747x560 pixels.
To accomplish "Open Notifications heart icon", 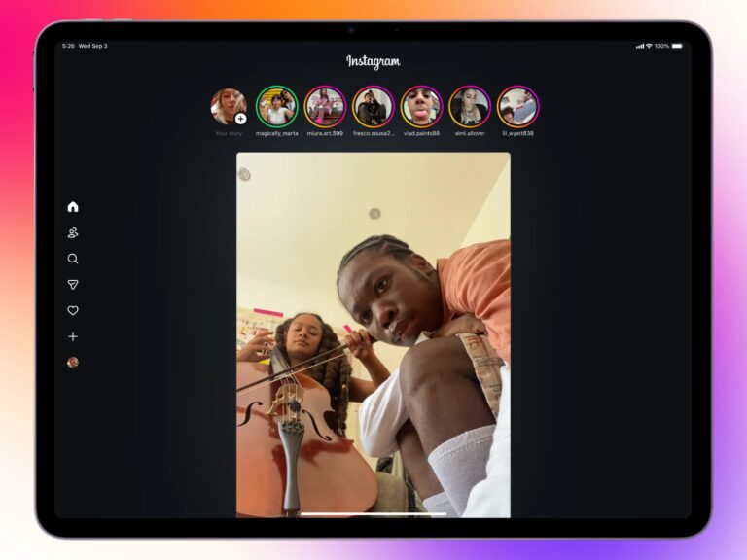I will [x=73, y=310].
